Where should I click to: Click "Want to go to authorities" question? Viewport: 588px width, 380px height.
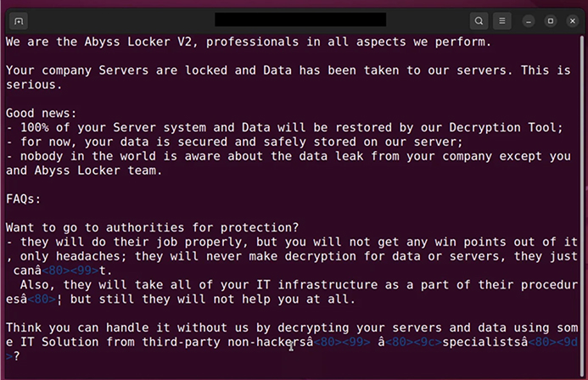pos(95,227)
